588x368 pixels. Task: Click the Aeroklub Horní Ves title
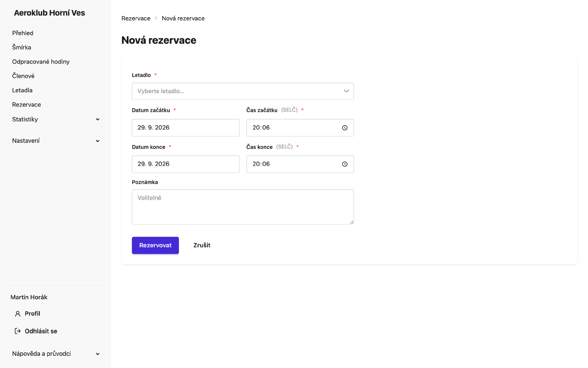point(50,13)
